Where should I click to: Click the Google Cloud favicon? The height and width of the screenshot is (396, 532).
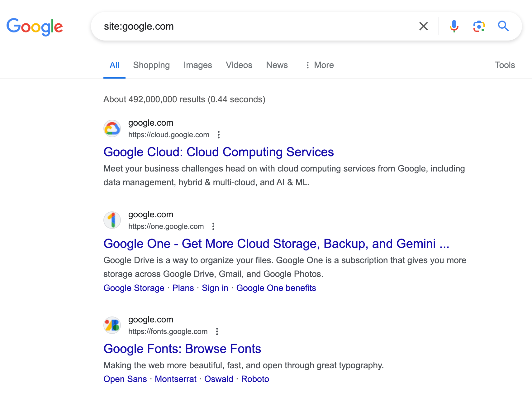point(112,128)
